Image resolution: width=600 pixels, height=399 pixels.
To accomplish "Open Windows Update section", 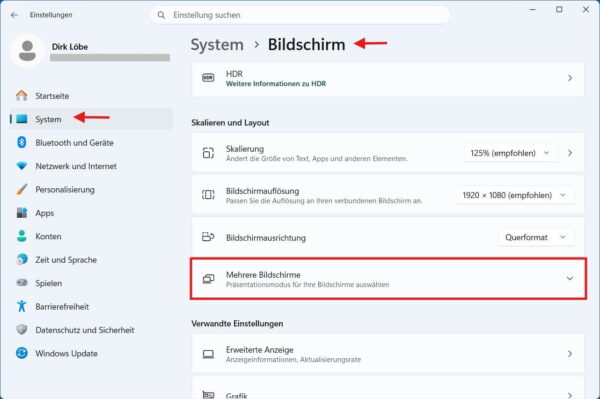I will pos(91,353).
